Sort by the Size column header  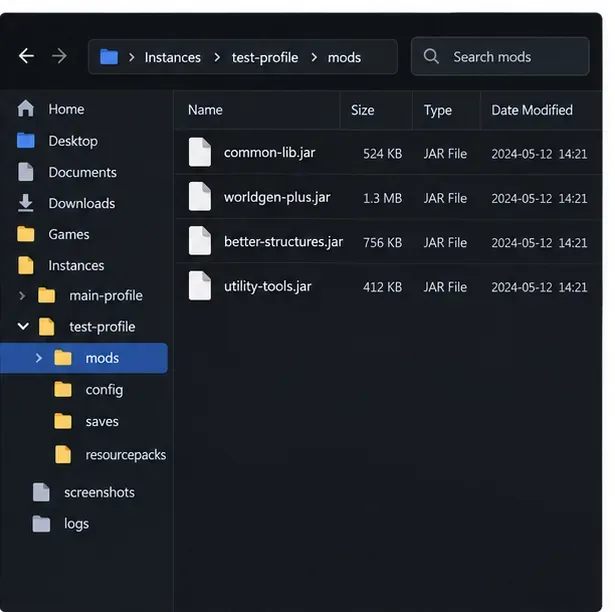(x=362, y=110)
